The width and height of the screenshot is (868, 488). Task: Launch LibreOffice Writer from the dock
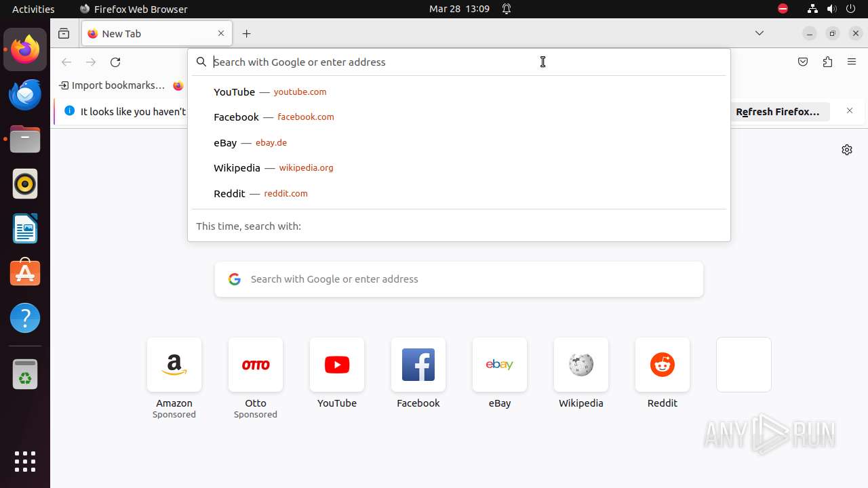click(x=25, y=228)
